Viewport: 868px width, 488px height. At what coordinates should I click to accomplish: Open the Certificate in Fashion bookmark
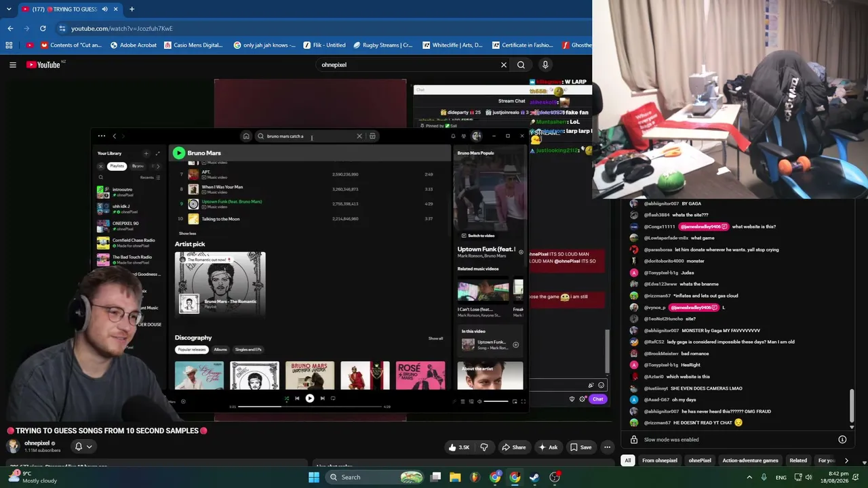522,45
